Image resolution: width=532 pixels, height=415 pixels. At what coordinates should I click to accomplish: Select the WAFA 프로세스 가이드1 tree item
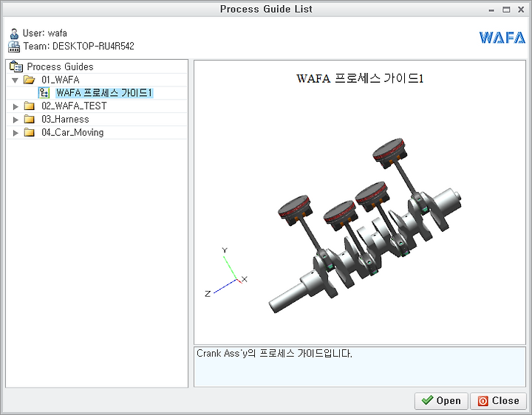coord(104,93)
